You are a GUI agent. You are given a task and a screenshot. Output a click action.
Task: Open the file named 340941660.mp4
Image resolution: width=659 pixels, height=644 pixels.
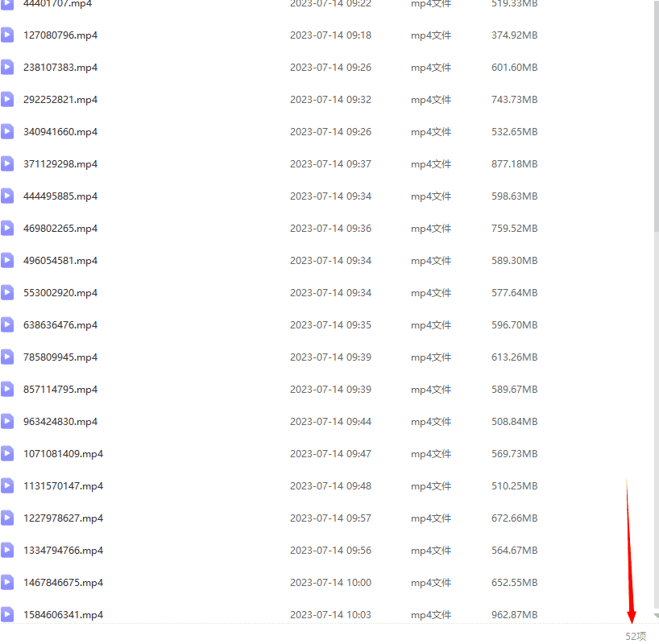tap(60, 132)
